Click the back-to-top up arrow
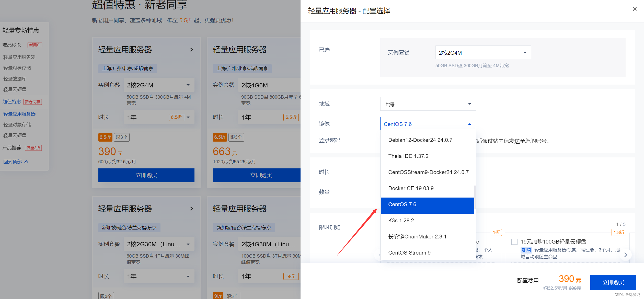This screenshot has height=299, width=644. tap(26, 162)
